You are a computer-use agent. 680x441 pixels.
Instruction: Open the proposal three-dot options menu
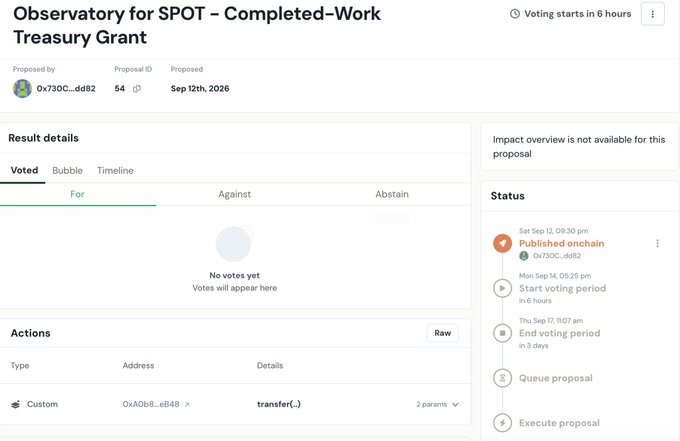(653, 14)
